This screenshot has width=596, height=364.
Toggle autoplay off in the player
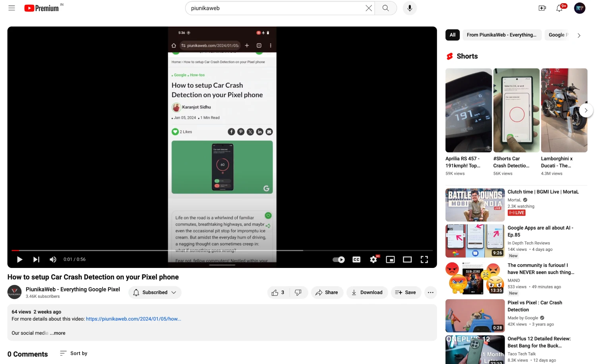coord(339,259)
